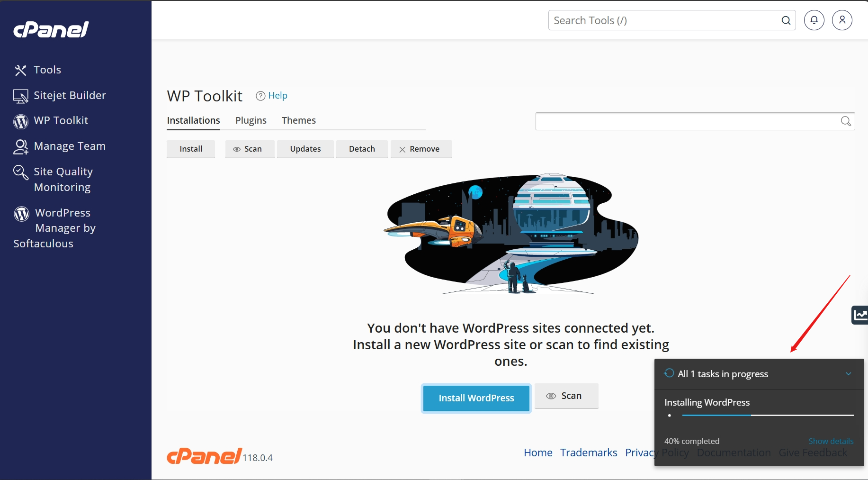Click the Tools wrench icon

coord(20,70)
